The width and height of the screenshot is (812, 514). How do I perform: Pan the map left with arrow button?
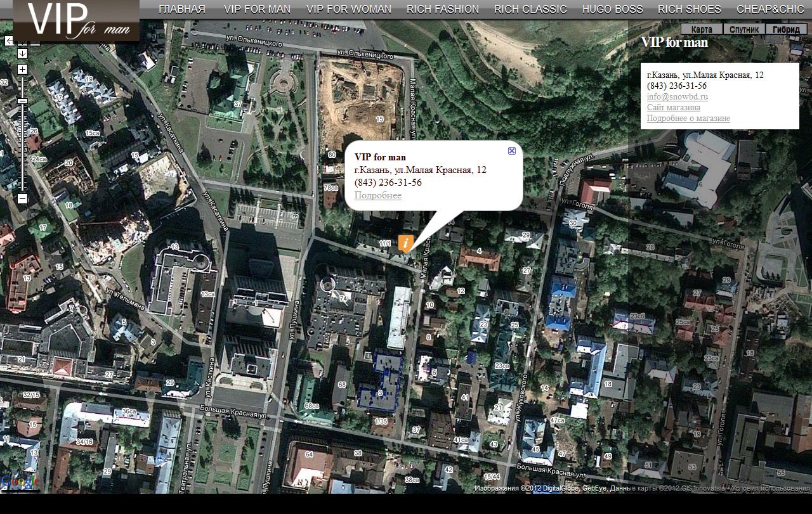pyautogui.click(x=9, y=41)
